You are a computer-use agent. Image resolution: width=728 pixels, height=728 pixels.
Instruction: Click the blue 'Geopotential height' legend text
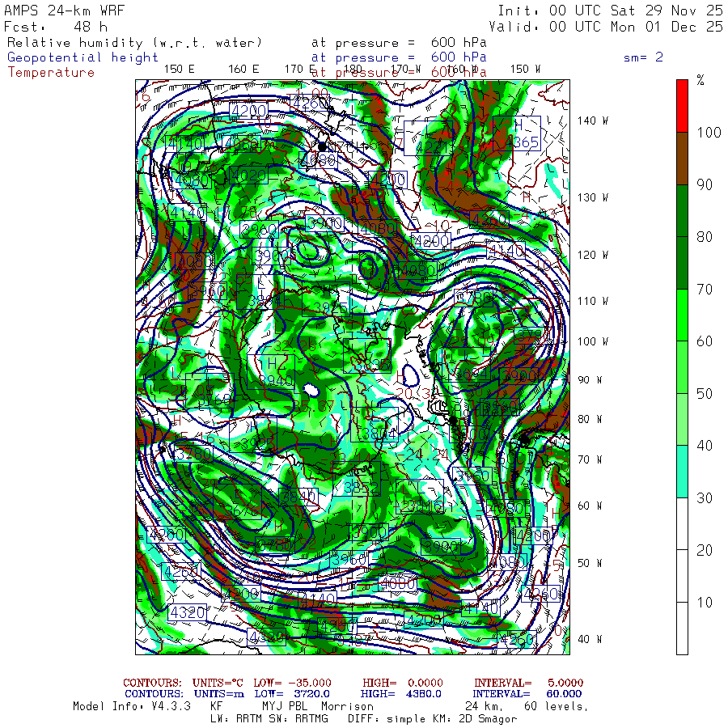[83, 57]
